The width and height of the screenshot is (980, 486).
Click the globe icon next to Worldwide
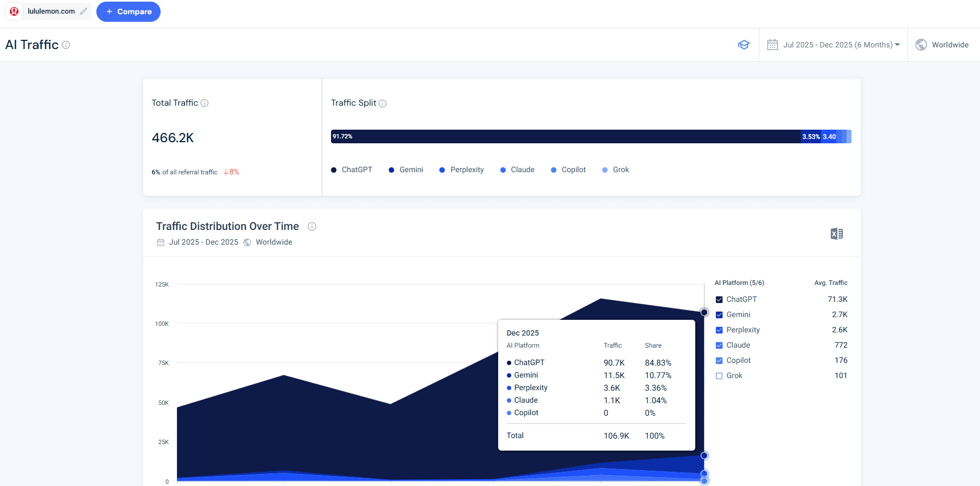point(921,45)
